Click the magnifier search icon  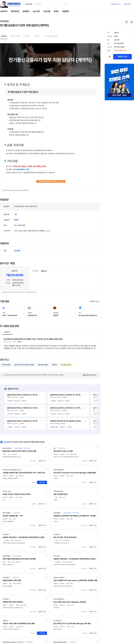65,4
